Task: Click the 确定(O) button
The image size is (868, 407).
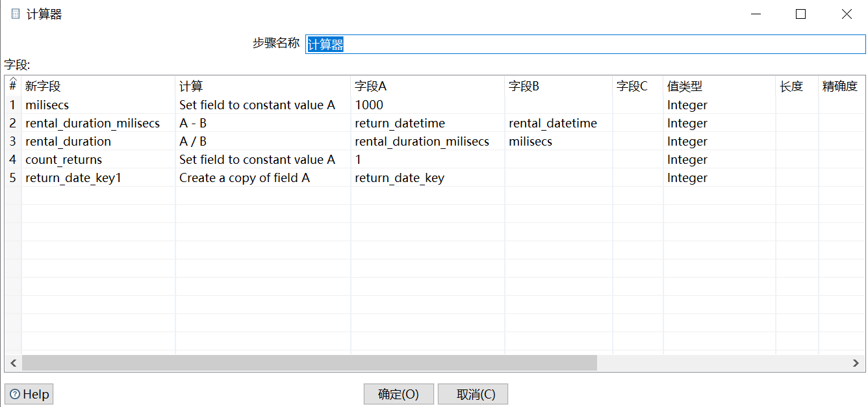Action: (398, 393)
